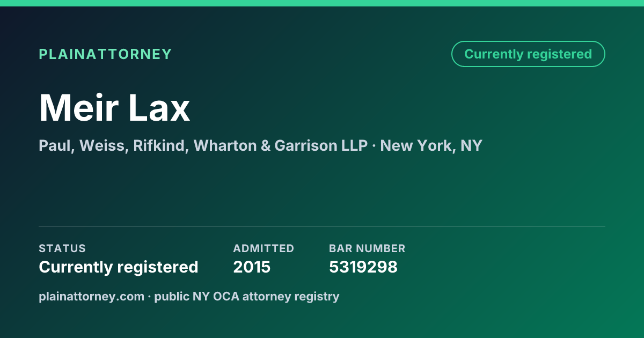This screenshot has width=644, height=338.
Task: Click Wharton & Garrison LLP text
Action: tap(281, 145)
